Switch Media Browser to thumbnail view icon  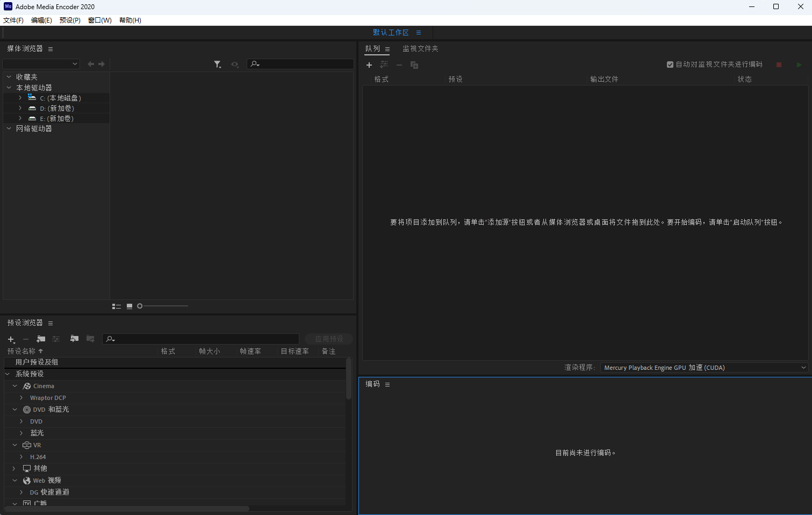129,306
